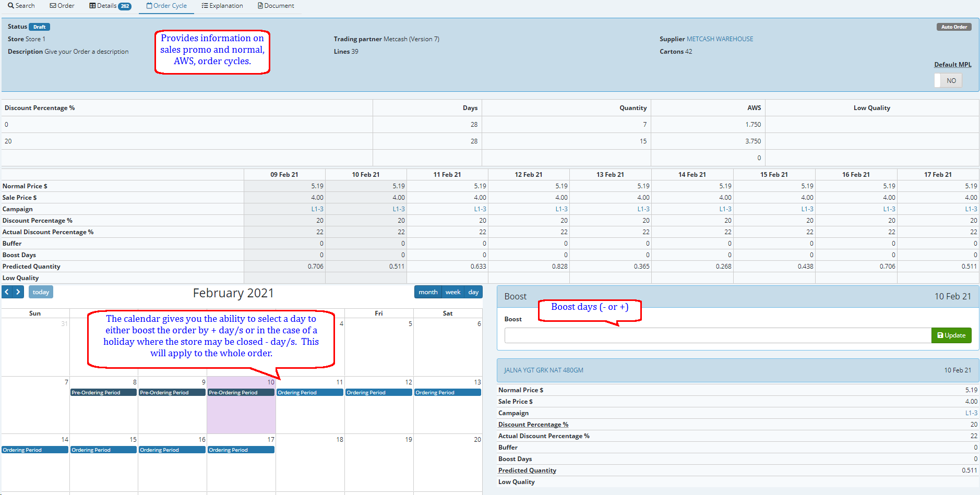This screenshot has height=495, width=980.
Task: Switch calendar to week view
Action: [x=453, y=292]
